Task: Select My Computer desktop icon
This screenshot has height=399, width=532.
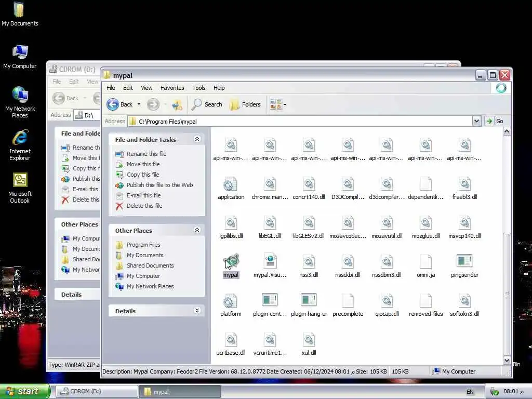Action: tap(20, 57)
